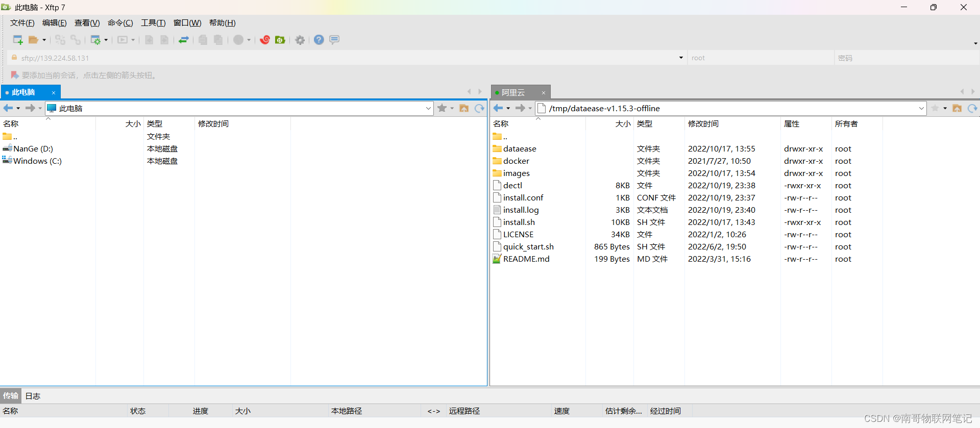Viewport: 980px width, 428px height.
Task: Click remote pane home folder icon
Action: [957, 108]
